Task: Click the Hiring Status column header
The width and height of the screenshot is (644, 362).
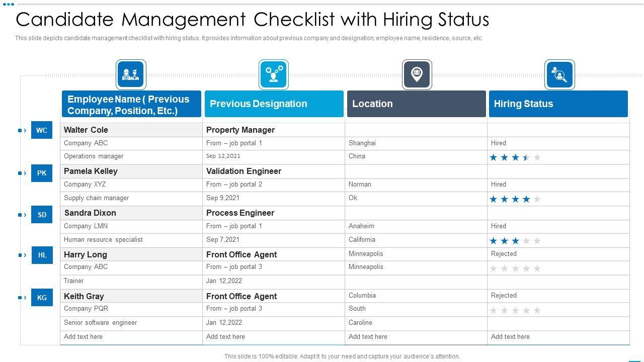Action: pyautogui.click(x=558, y=104)
